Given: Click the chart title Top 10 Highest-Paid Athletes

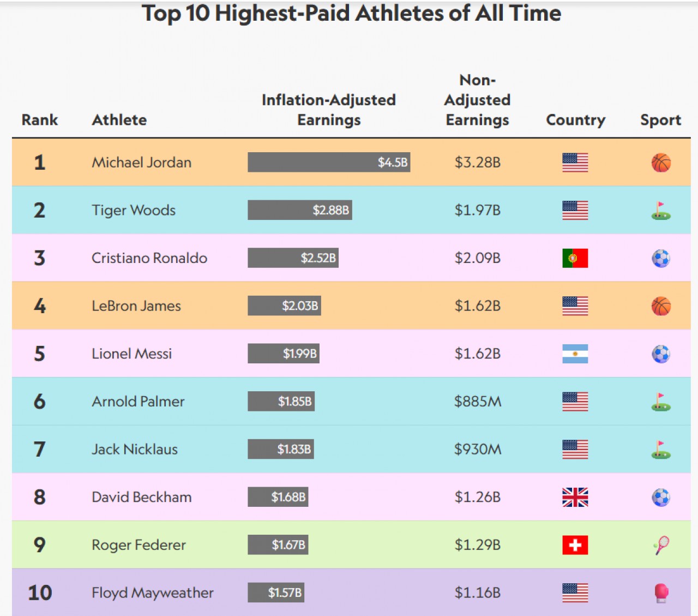Looking at the screenshot, I should (x=351, y=13).
